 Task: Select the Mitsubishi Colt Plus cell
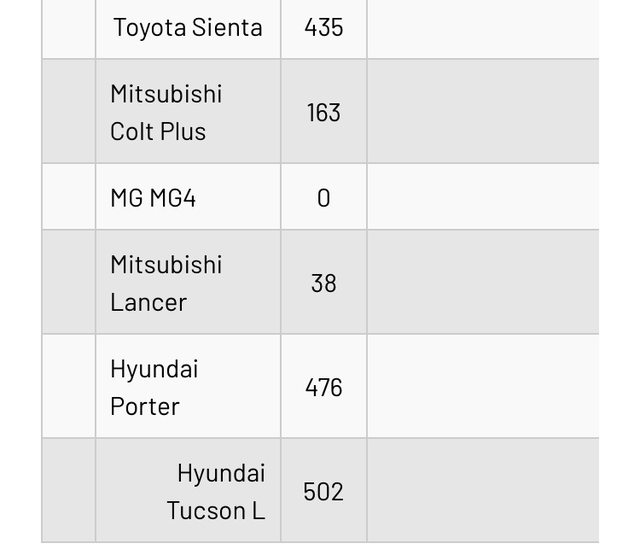pyautogui.click(x=166, y=112)
